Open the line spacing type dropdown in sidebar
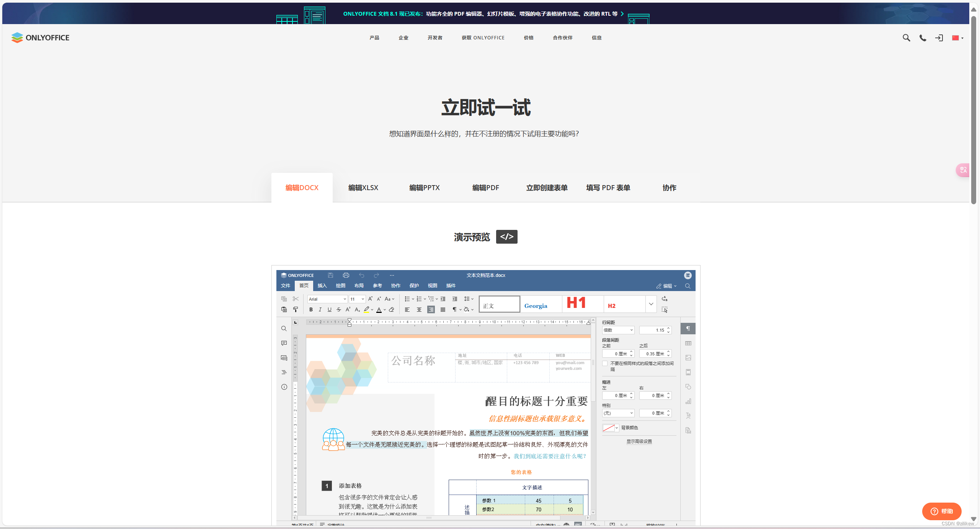The image size is (980, 529). (x=618, y=330)
